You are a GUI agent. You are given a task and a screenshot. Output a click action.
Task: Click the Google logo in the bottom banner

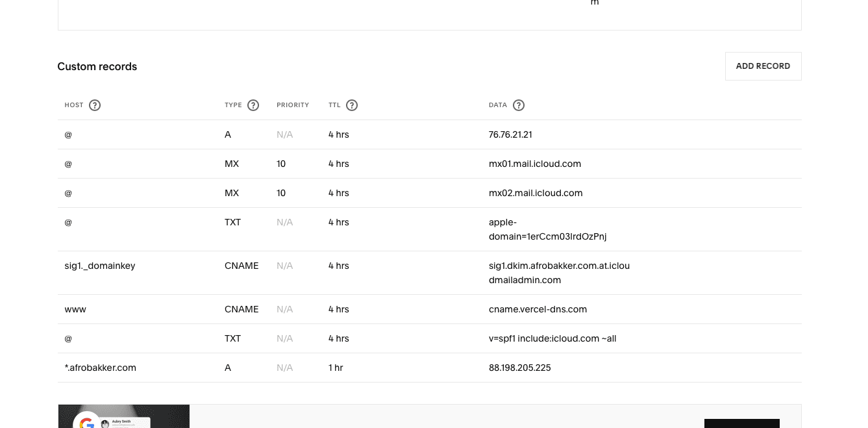click(86, 422)
